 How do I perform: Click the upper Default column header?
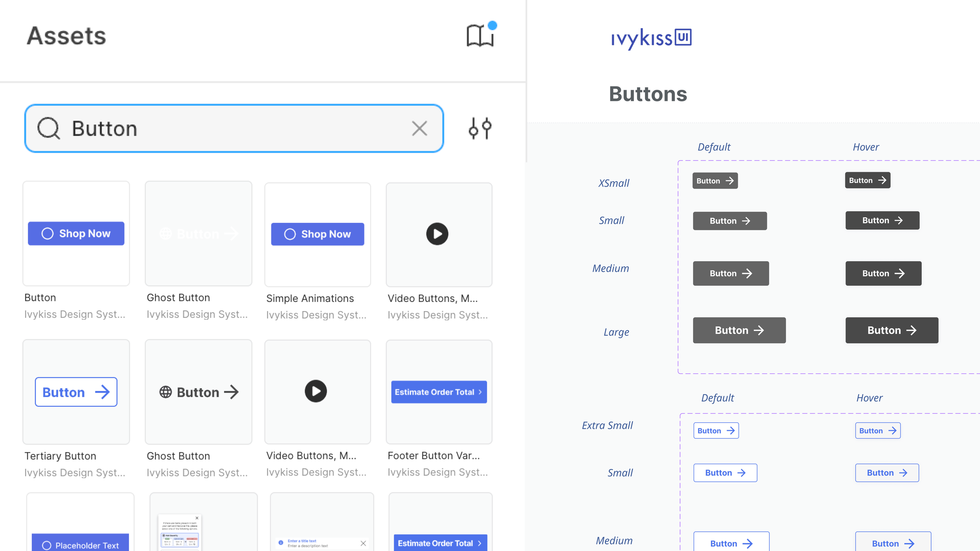tap(714, 147)
